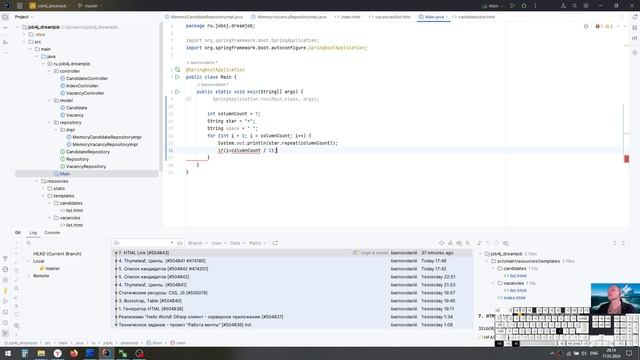
Task: Select HEAD (Current Branch) entry
Action: (57, 254)
